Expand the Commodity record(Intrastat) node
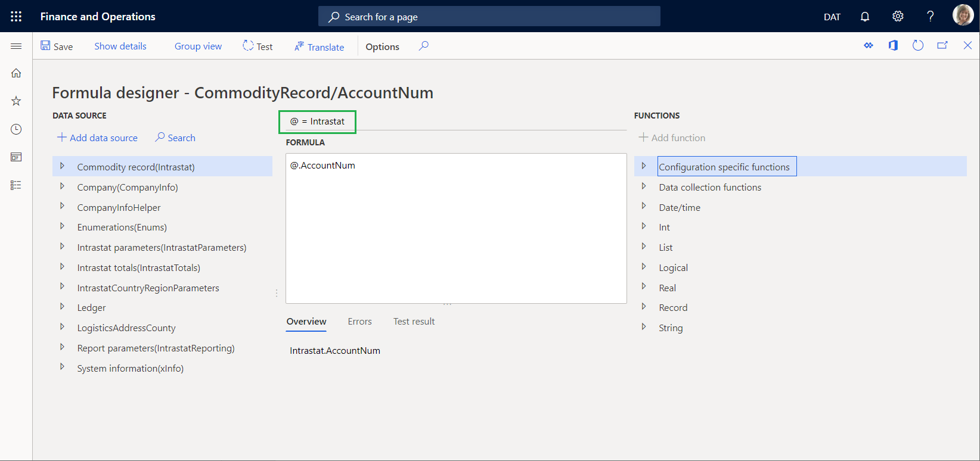Image resolution: width=980 pixels, height=461 pixels. point(62,166)
